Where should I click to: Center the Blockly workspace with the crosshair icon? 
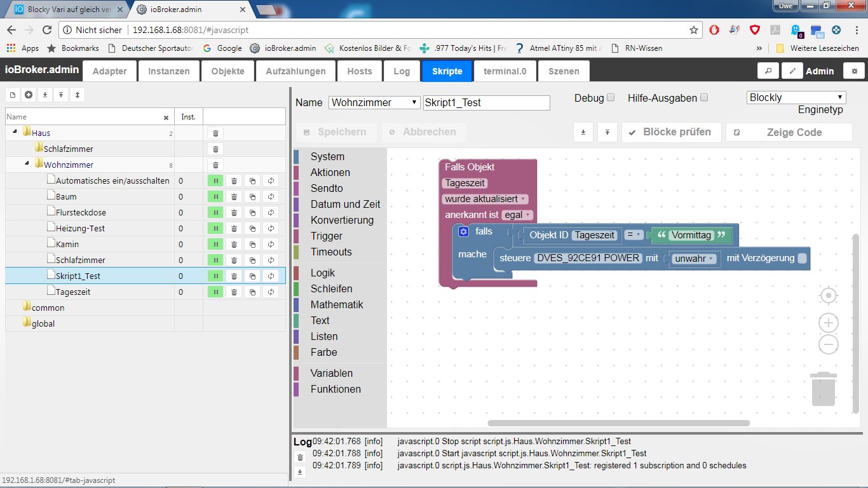coord(828,296)
